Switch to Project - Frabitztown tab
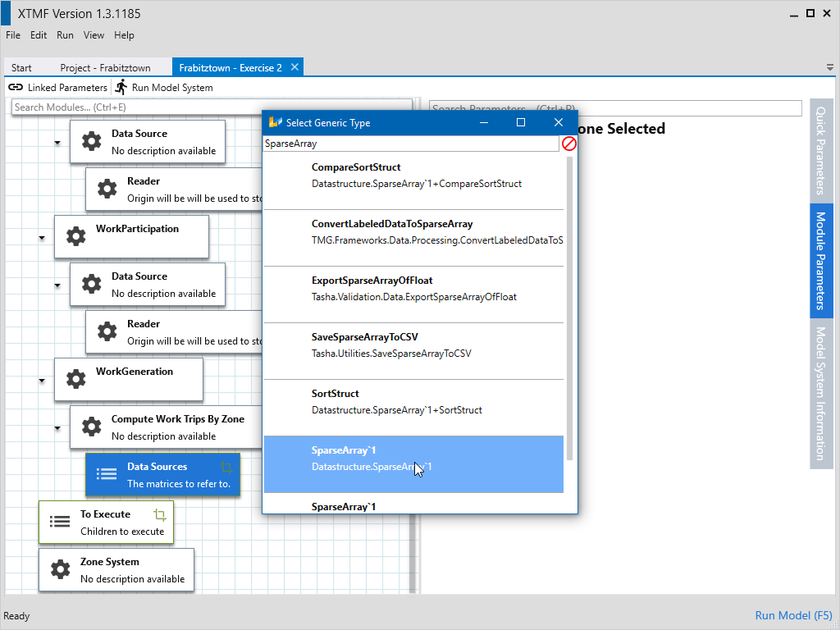Screen dimensions: 840x630 [x=102, y=68]
